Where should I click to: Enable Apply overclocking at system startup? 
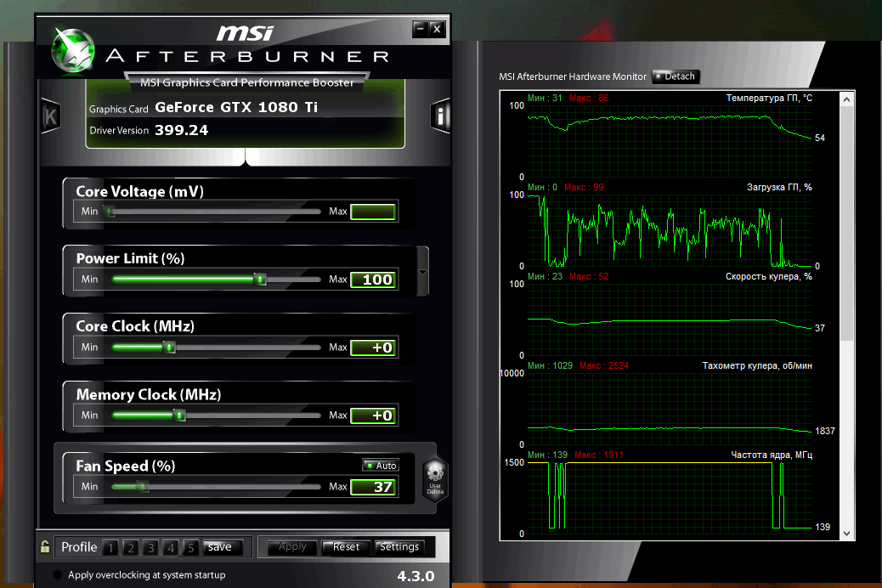click(58, 574)
